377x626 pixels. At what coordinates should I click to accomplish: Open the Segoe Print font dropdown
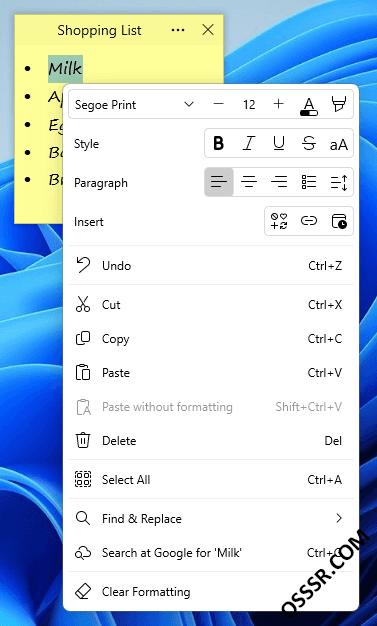pyautogui.click(x=134, y=105)
